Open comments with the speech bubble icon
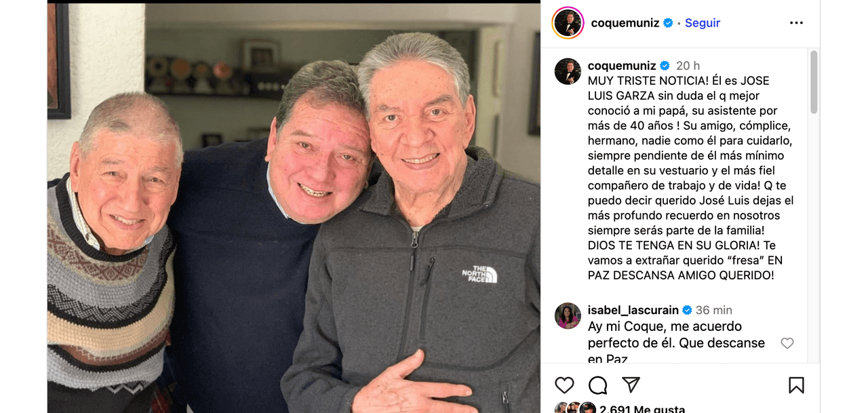This screenshot has height=413, width=868. pyautogui.click(x=597, y=385)
